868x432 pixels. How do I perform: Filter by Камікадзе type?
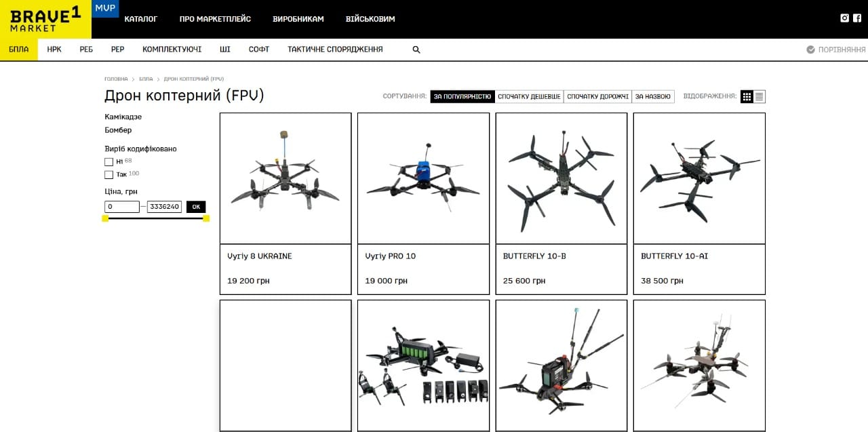(123, 117)
